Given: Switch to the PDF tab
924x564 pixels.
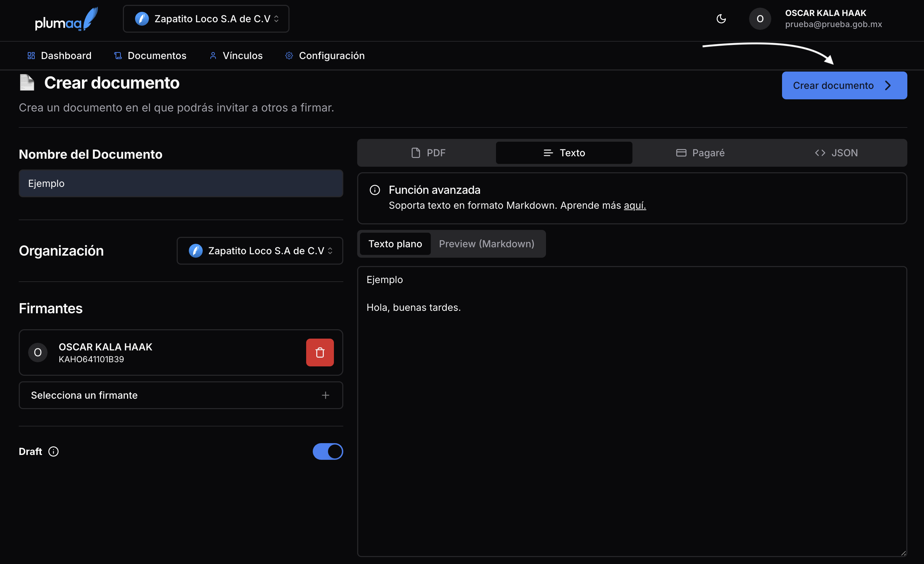Looking at the screenshot, I should click(428, 153).
